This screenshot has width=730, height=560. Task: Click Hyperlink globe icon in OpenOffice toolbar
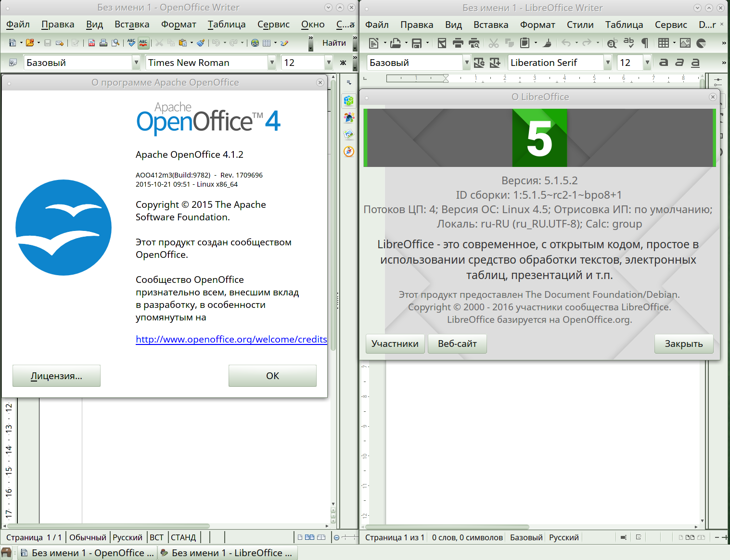255,43
